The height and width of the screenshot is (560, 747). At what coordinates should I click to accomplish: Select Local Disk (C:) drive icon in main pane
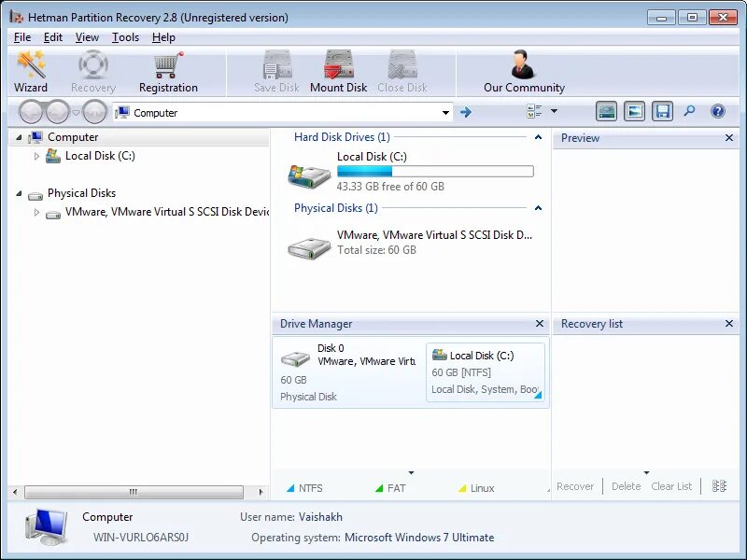pos(309,175)
